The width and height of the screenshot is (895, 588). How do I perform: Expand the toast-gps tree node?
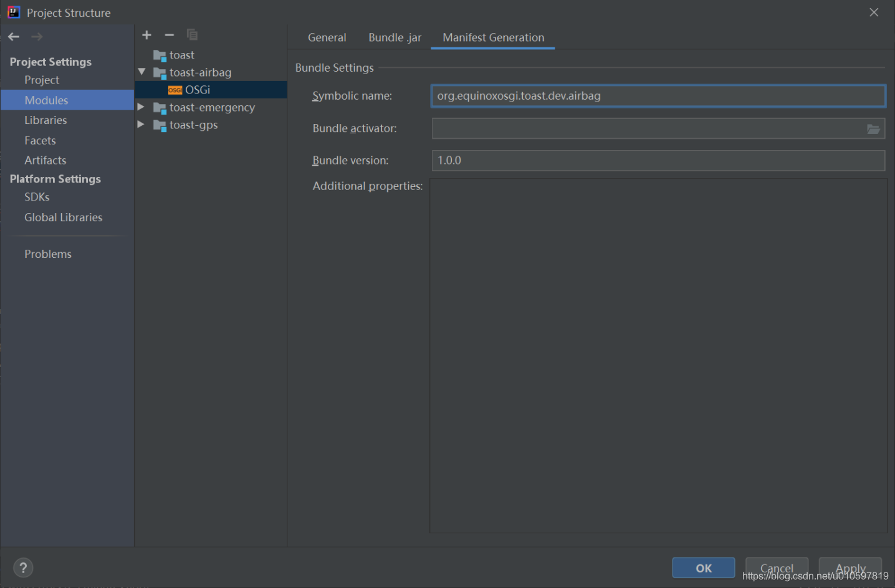tap(141, 125)
